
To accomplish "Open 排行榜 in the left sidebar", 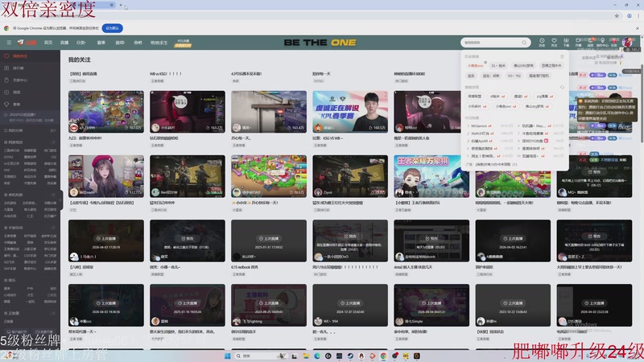I will pyautogui.click(x=30, y=68).
